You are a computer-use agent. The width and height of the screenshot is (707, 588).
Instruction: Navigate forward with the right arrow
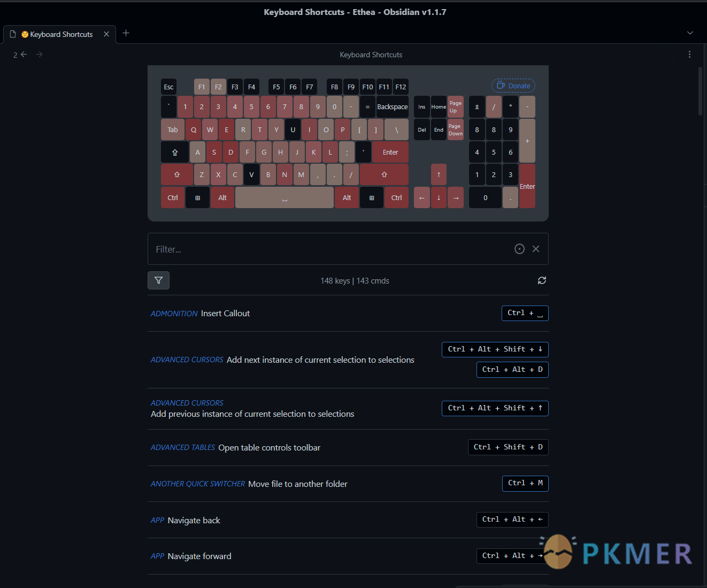[x=39, y=55]
